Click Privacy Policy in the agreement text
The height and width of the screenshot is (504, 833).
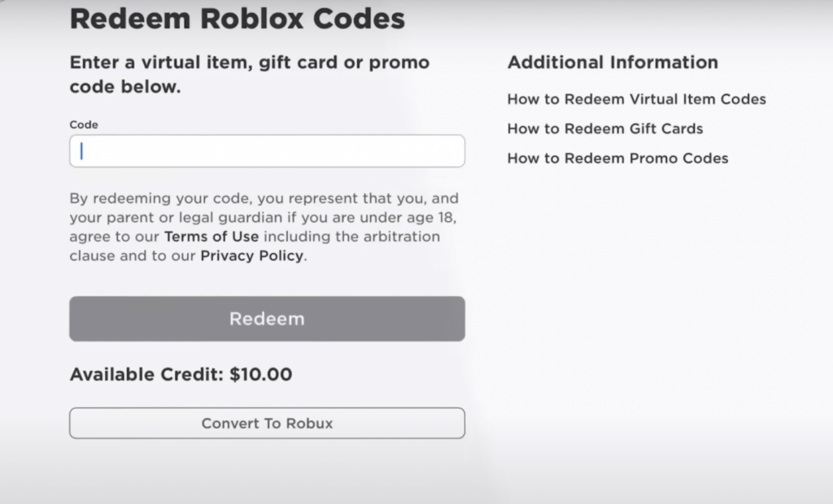251,255
